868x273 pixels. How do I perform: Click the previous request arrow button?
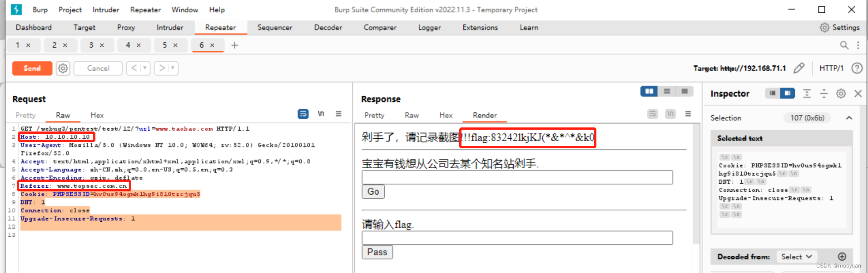coord(134,68)
